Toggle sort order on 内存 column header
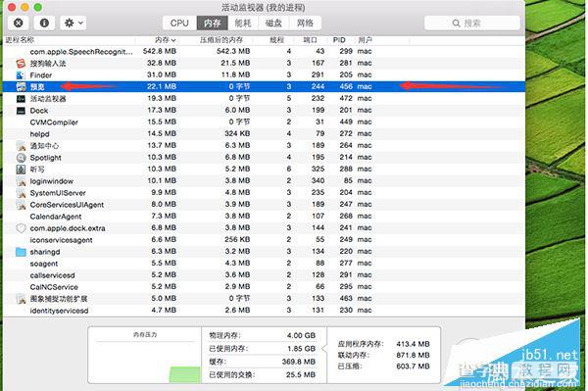 click(166, 40)
